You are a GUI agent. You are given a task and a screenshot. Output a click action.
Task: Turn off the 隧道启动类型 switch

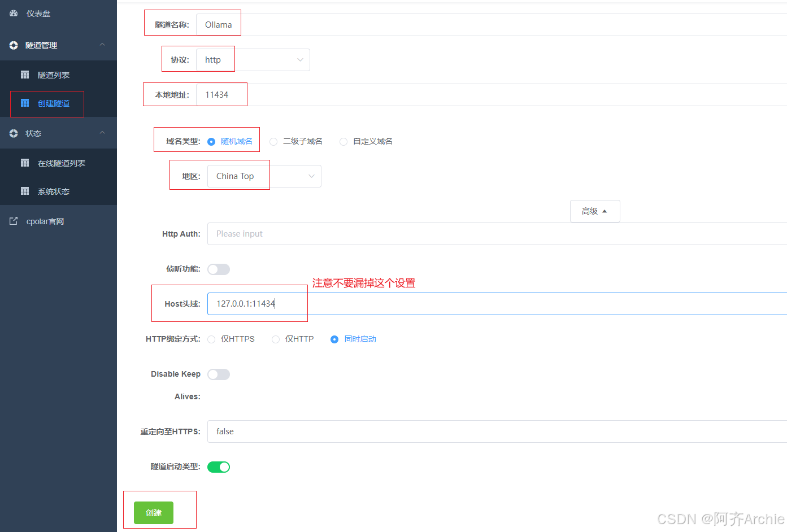(x=219, y=467)
